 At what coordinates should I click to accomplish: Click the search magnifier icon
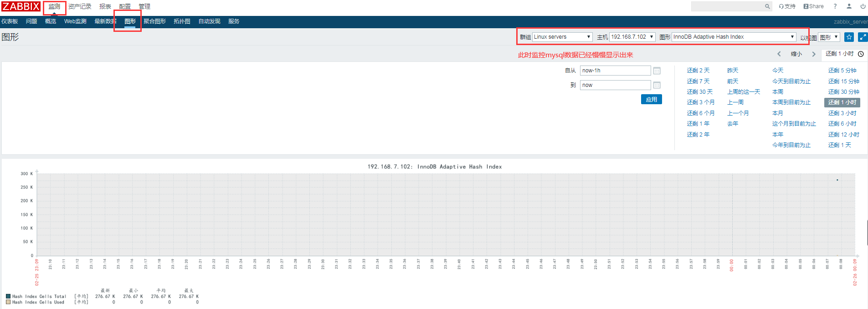(767, 6)
